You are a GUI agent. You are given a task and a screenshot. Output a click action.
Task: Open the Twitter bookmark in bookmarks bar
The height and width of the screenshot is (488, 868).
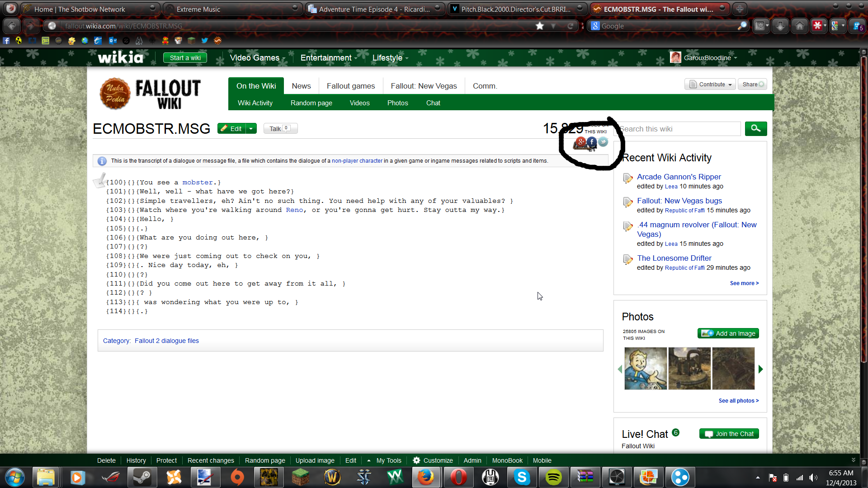pyautogui.click(x=205, y=41)
